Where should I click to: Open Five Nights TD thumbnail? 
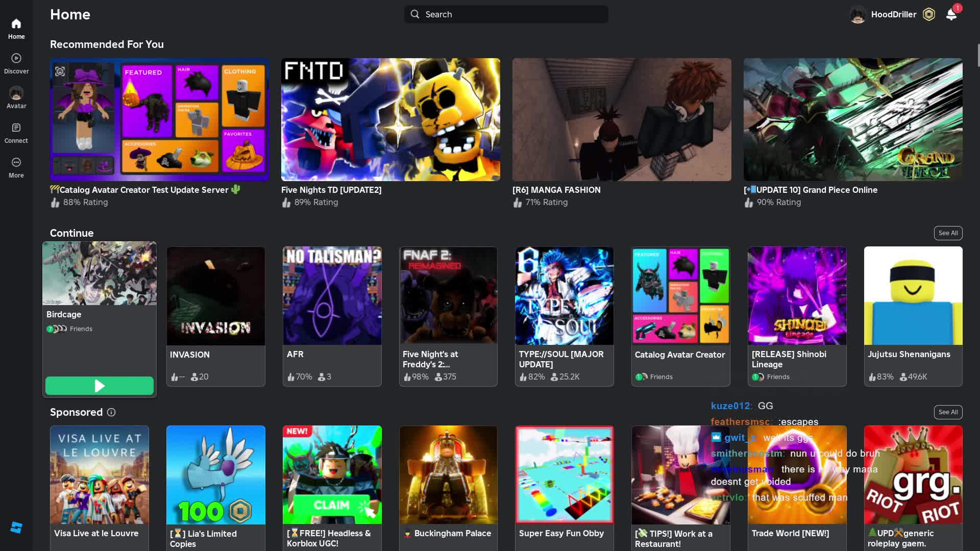point(390,119)
